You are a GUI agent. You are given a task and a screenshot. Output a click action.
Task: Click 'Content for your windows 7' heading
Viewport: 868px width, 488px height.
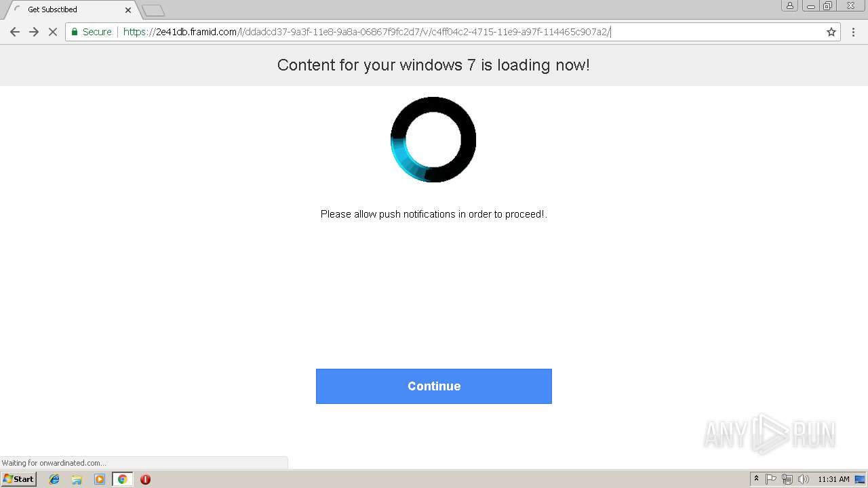tap(433, 65)
